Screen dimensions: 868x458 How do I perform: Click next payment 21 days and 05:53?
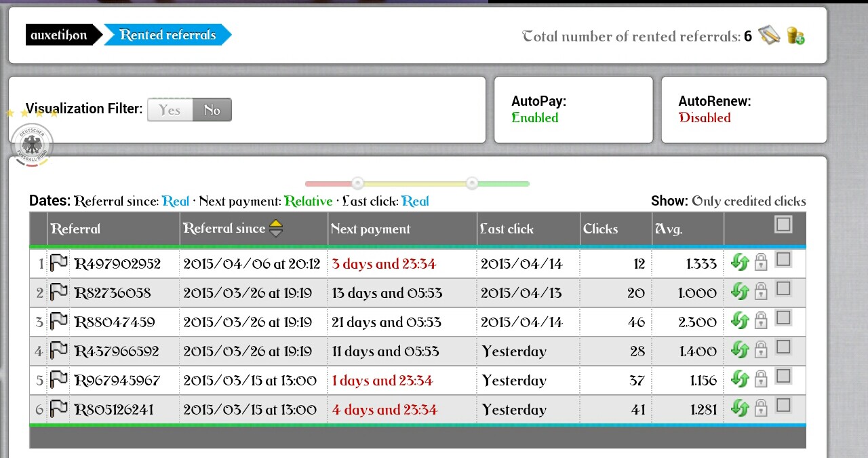[387, 322]
